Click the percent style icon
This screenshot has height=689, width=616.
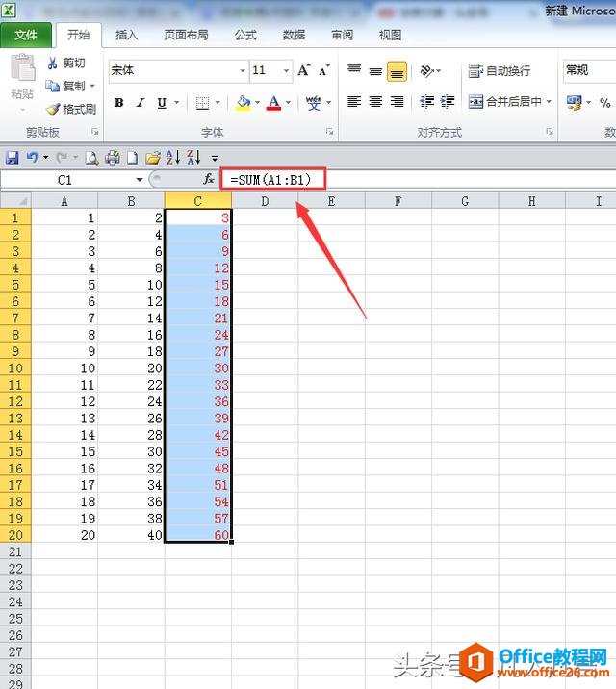(x=605, y=103)
